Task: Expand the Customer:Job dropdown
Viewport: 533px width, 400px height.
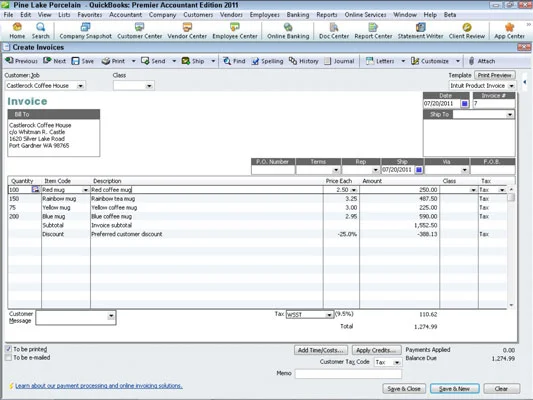Action: (81, 86)
